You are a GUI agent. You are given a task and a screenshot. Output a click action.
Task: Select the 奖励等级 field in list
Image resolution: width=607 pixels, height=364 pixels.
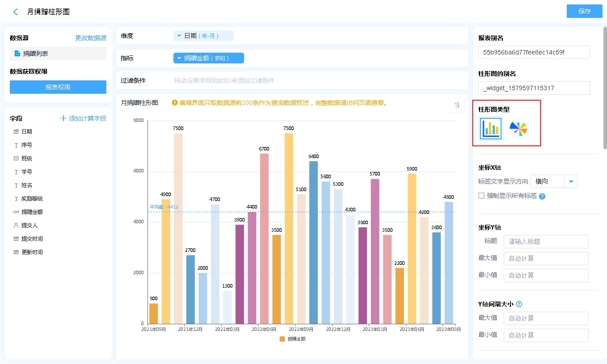[x=32, y=199]
